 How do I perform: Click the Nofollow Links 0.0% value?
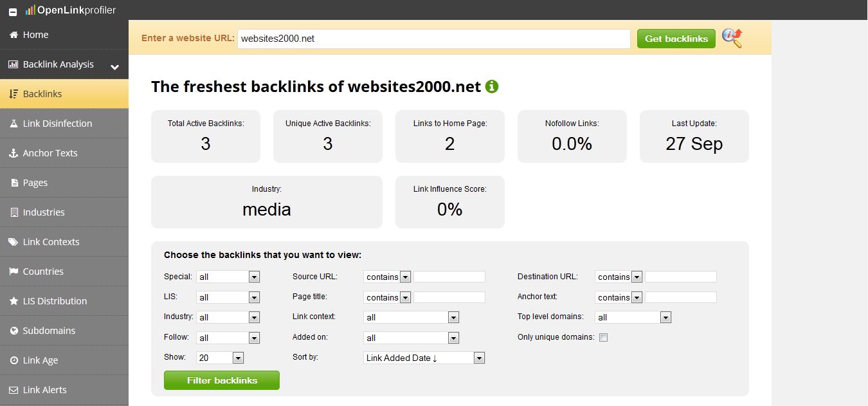point(572,143)
